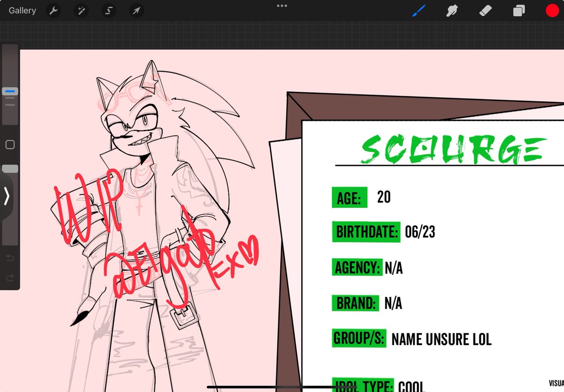564x392 pixels.
Task: Undo the last stroke
Action: pos(10,258)
